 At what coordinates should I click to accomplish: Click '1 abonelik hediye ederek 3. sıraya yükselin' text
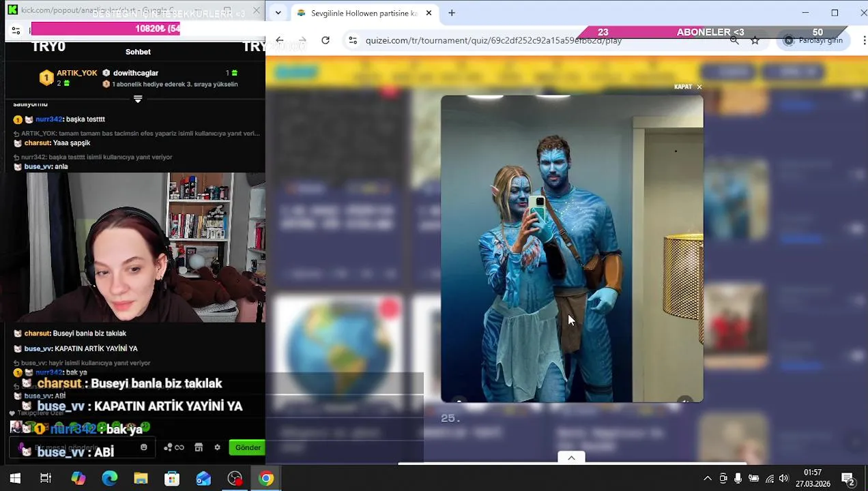coord(175,85)
